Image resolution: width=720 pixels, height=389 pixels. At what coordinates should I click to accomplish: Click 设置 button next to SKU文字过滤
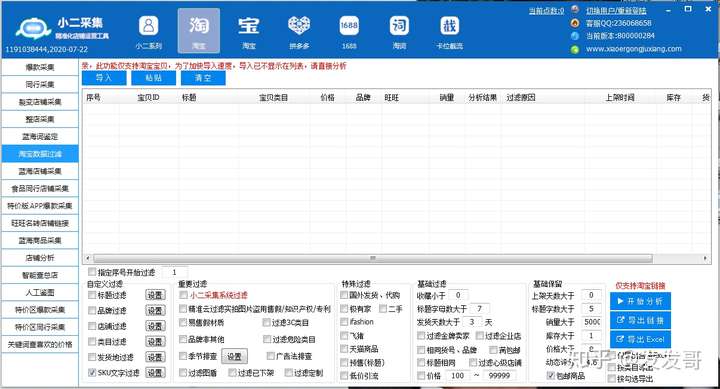click(x=155, y=372)
